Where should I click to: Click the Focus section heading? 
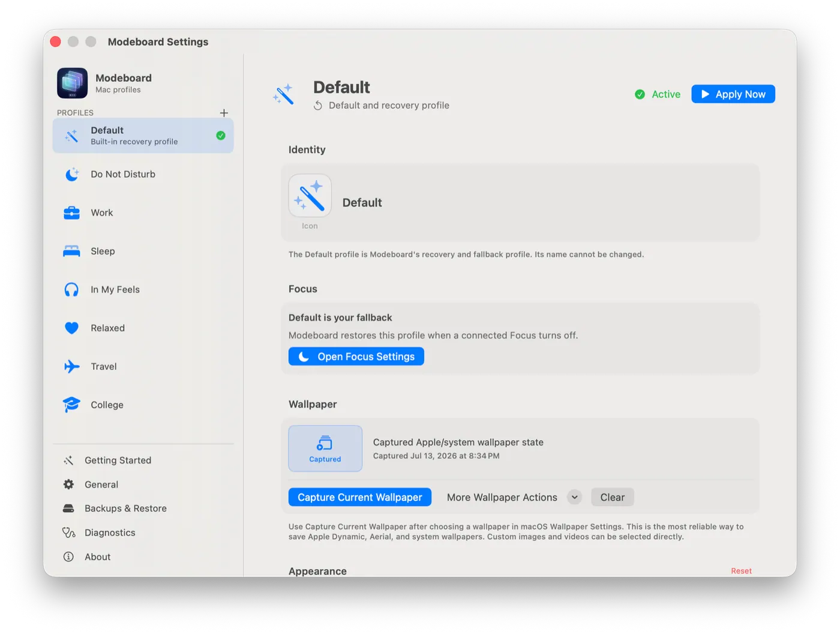pyautogui.click(x=303, y=289)
